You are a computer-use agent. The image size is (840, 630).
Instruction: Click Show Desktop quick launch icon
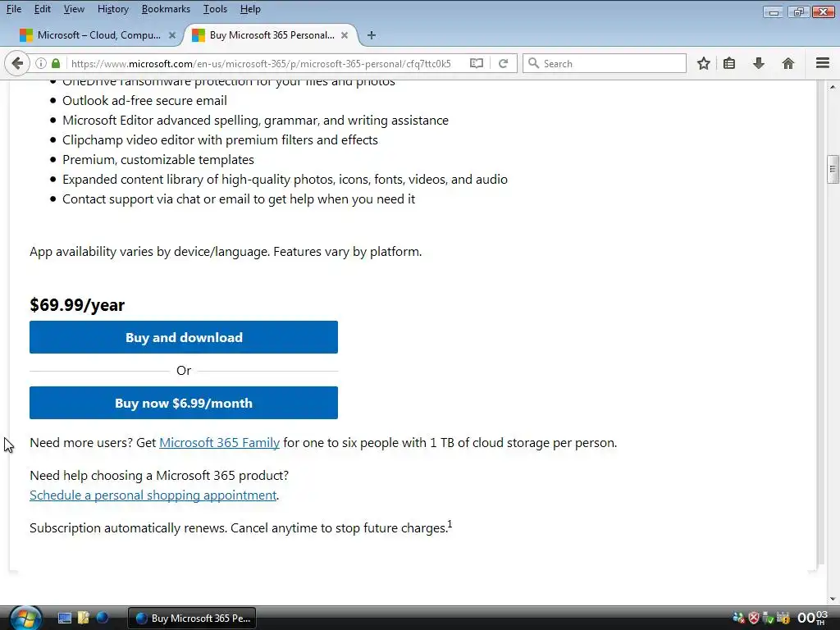tap(65, 619)
